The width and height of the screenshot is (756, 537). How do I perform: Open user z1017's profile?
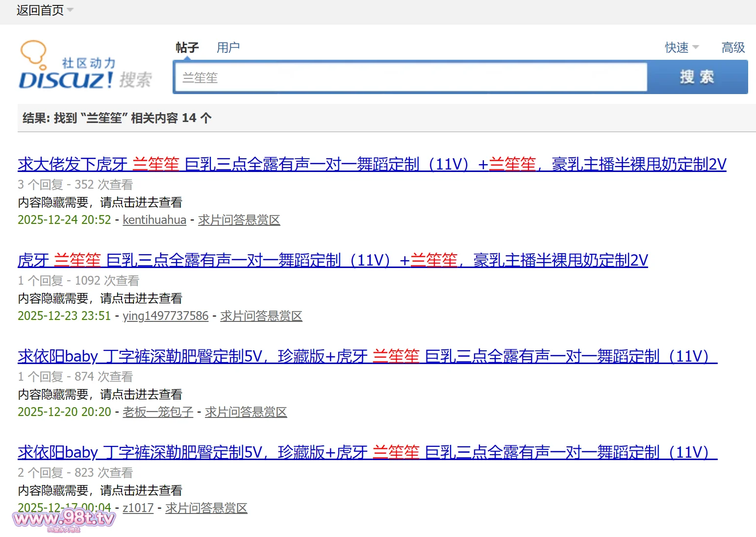click(x=138, y=508)
